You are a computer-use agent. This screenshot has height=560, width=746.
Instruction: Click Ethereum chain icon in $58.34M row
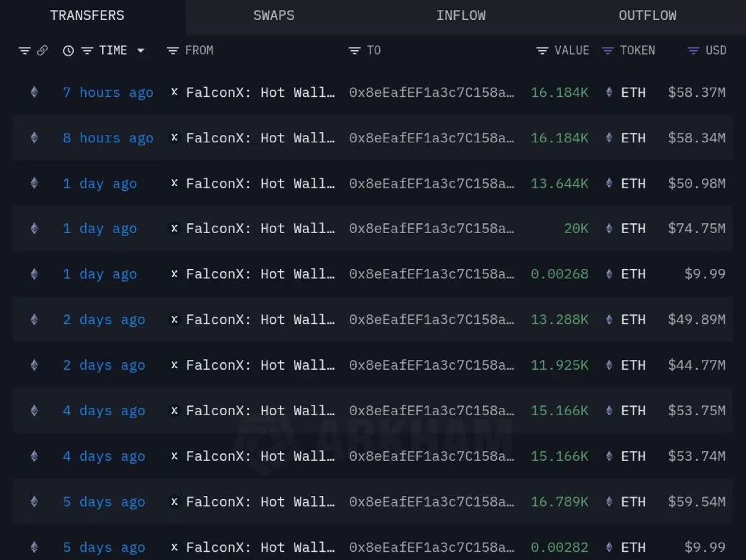coord(34,138)
